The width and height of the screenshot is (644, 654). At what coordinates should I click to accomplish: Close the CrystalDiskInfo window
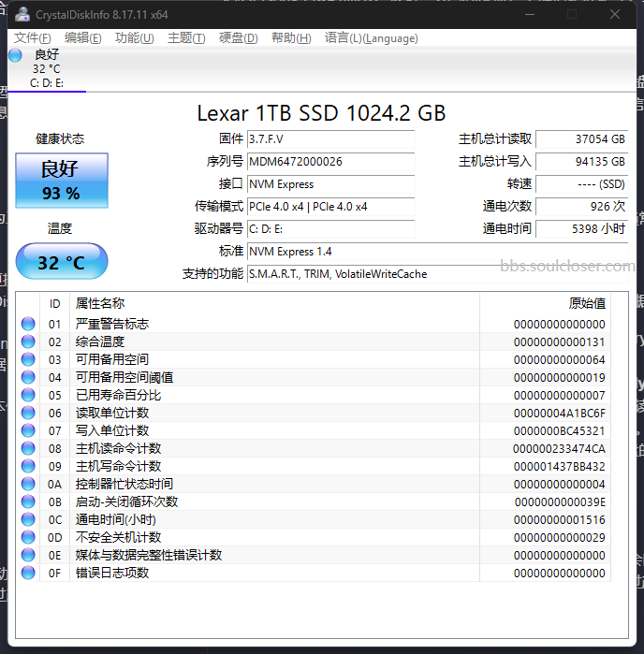coord(614,14)
